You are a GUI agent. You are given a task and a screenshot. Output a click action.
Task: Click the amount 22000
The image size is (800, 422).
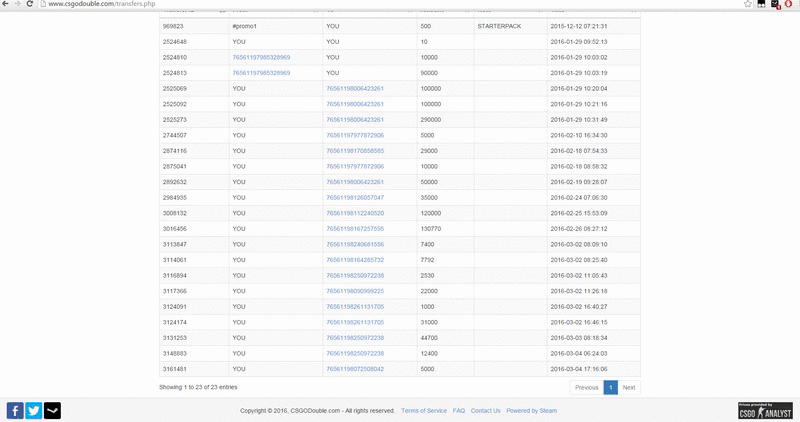pyautogui.click(x=429, y=291)
